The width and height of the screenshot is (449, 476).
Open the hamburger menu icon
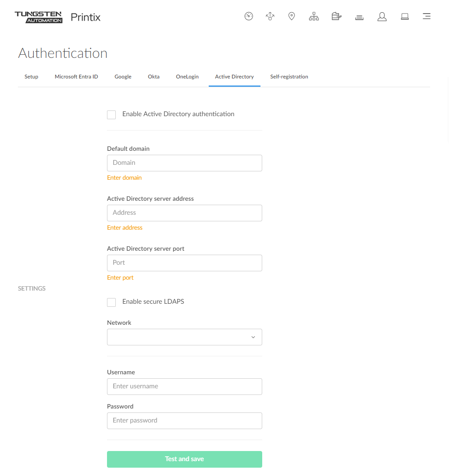pos(426,17)
